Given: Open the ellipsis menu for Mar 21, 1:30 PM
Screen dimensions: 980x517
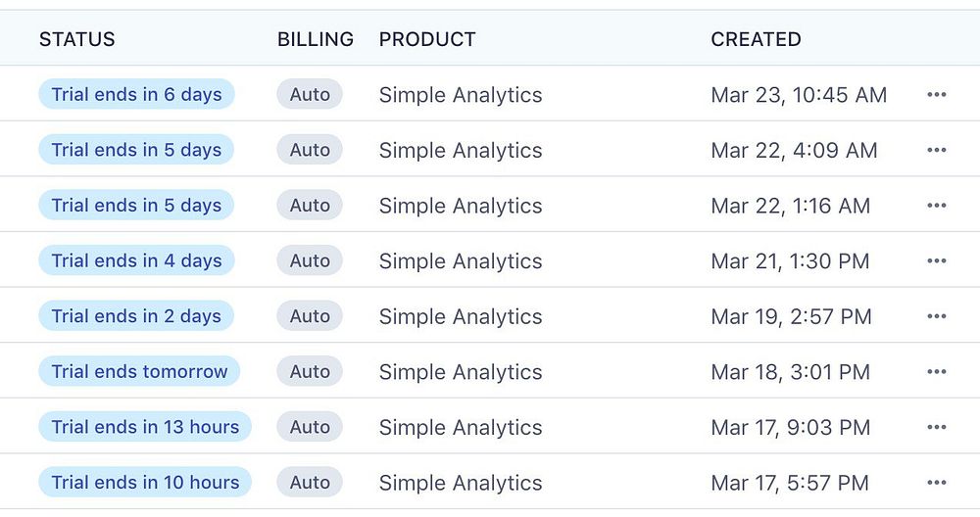Looking at the screenshot, I should coord(936,260).
